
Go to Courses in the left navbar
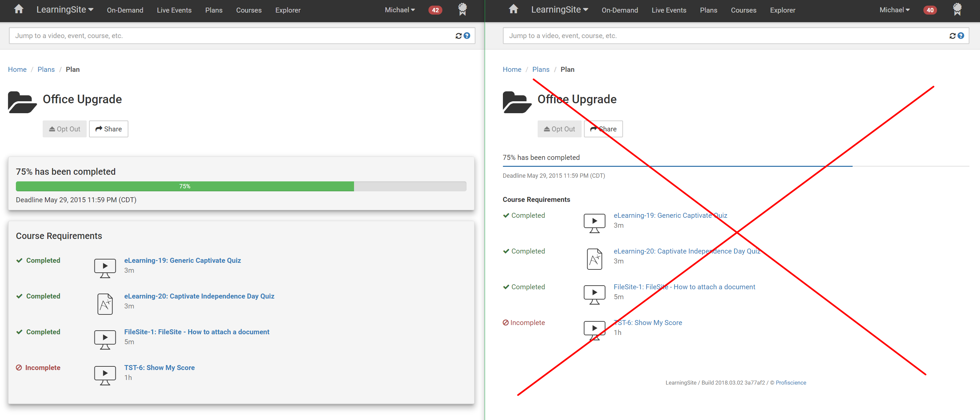tap(249, 10)
